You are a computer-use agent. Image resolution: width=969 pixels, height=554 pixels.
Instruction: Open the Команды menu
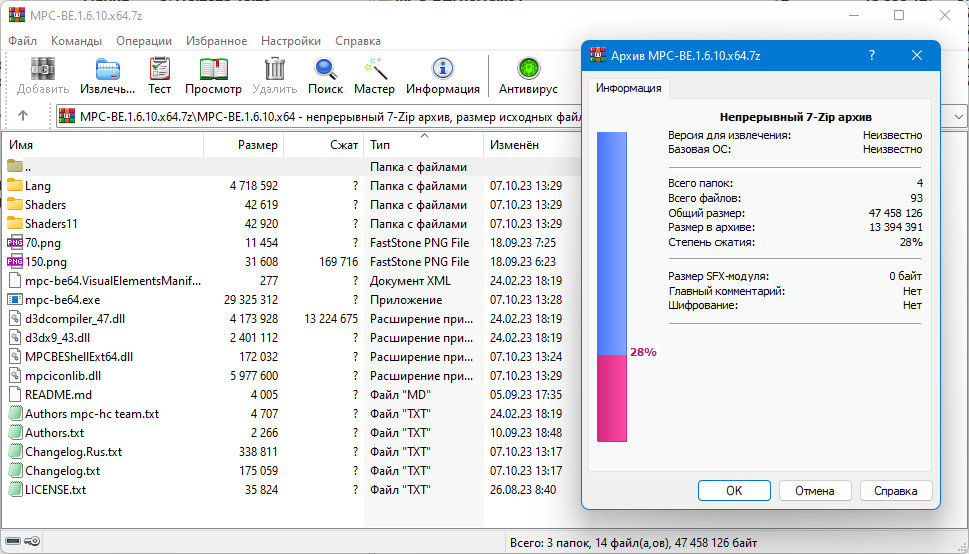[76, 41]
